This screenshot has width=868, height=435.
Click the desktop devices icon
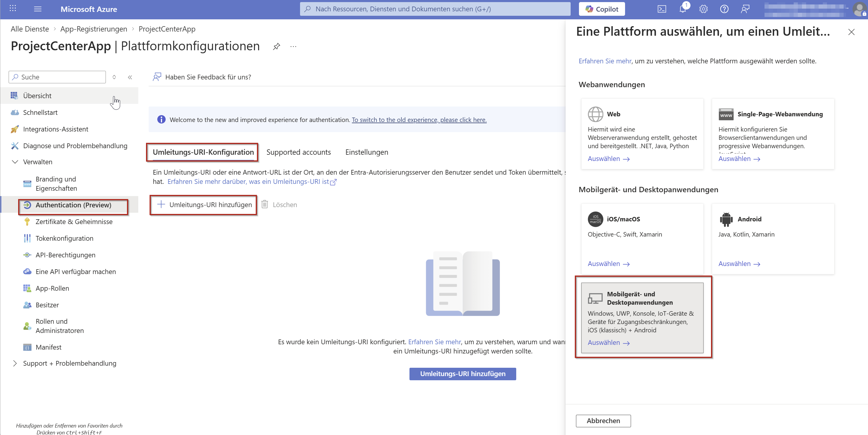click(x=595, y=298)
